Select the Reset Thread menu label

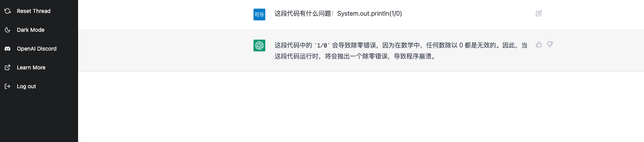tap(34, 11)
